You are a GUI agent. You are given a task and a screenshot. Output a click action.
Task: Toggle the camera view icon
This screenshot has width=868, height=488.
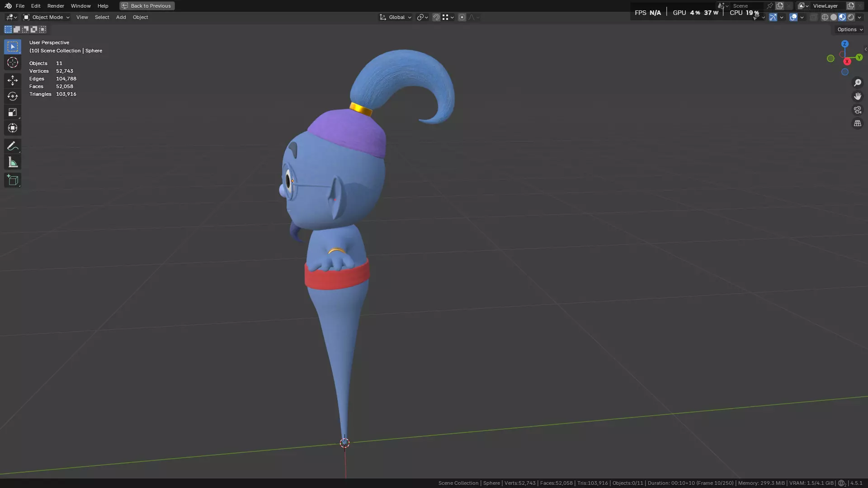point(858,110)
